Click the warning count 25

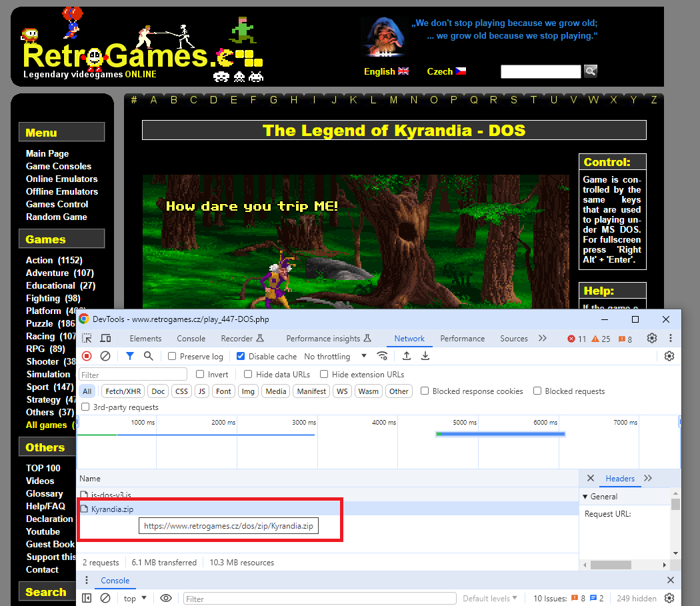(601, 339)
